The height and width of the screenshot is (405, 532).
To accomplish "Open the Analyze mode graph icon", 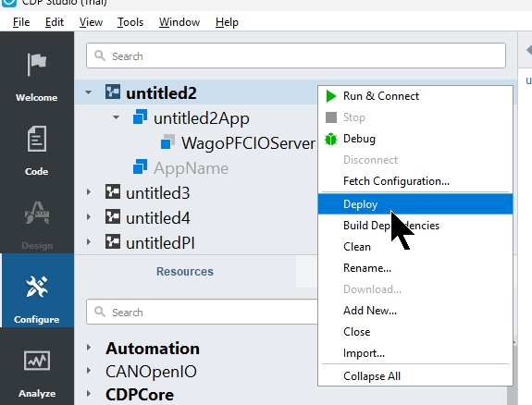I will [37, 361].
